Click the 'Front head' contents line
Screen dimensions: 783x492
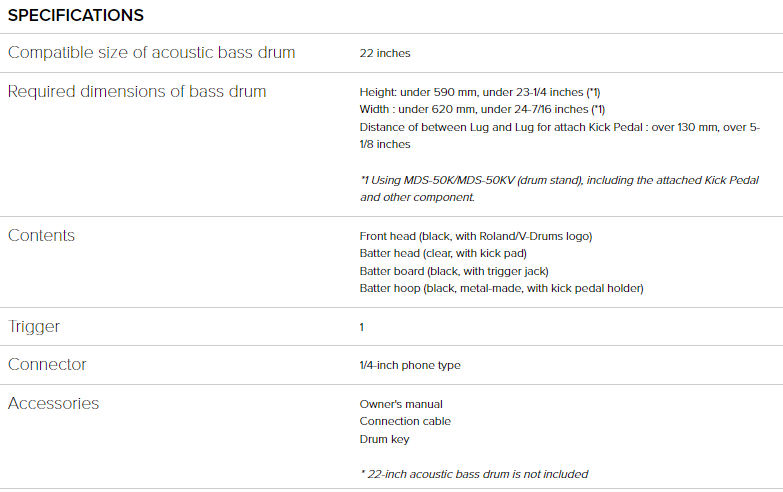476,236
